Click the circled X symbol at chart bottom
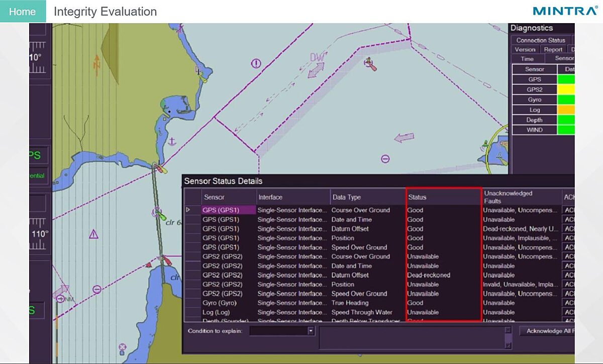Viewport: 603px width, 364px height. (122, 347)
